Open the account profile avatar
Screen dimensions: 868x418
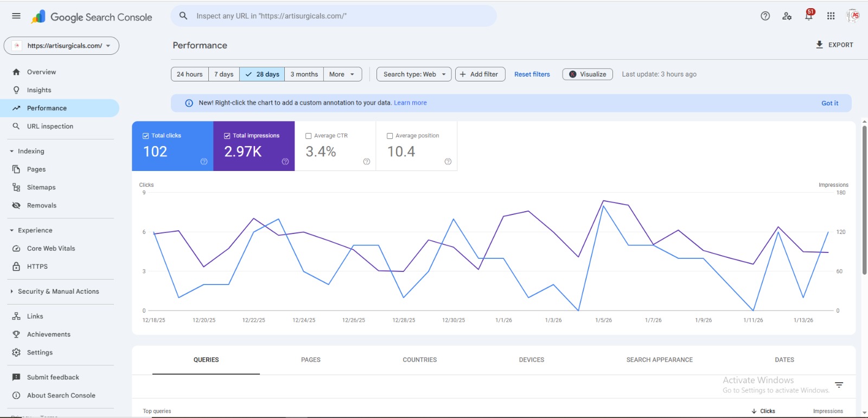click(853, 16)
